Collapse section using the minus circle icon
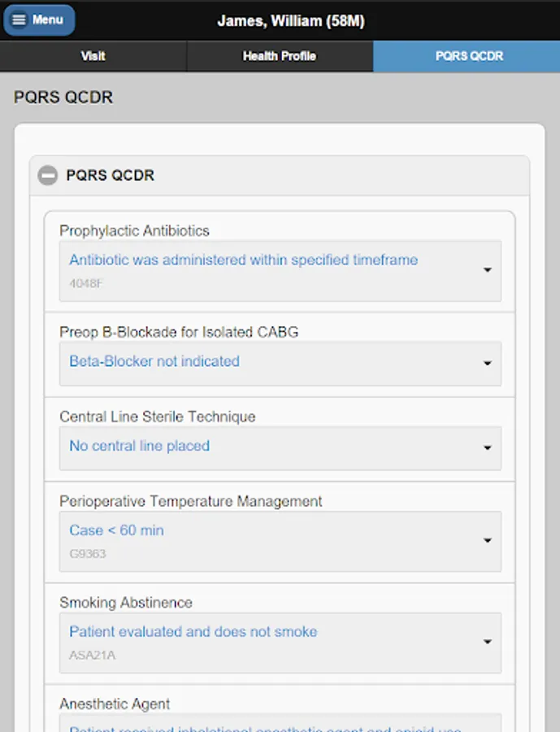Screen dimensions: 560x732 point(48,175)
